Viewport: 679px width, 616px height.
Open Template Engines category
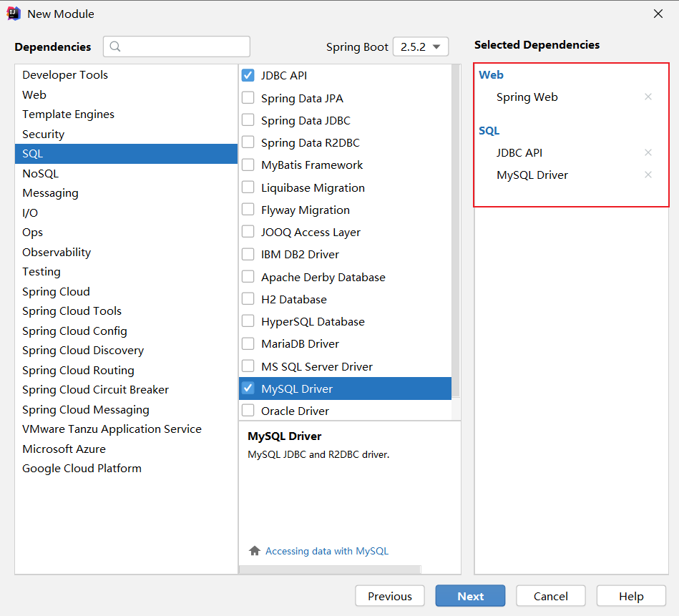click(126, 114)
